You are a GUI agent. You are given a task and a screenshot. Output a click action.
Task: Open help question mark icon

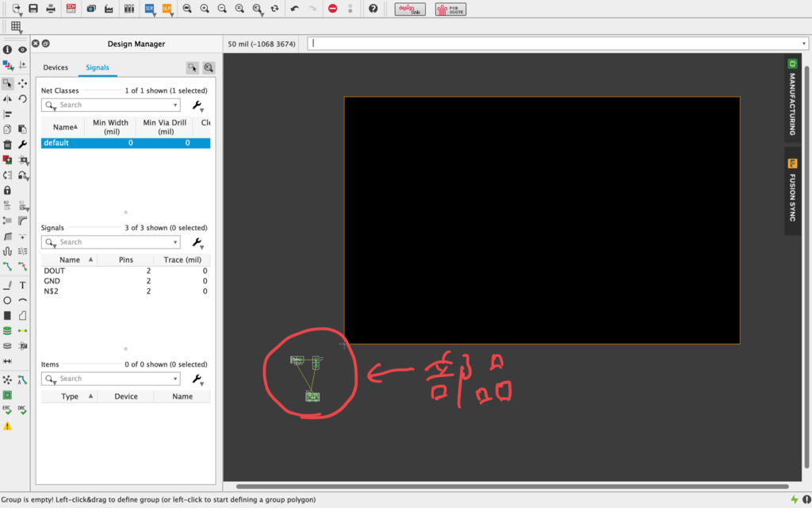point(373,8)
